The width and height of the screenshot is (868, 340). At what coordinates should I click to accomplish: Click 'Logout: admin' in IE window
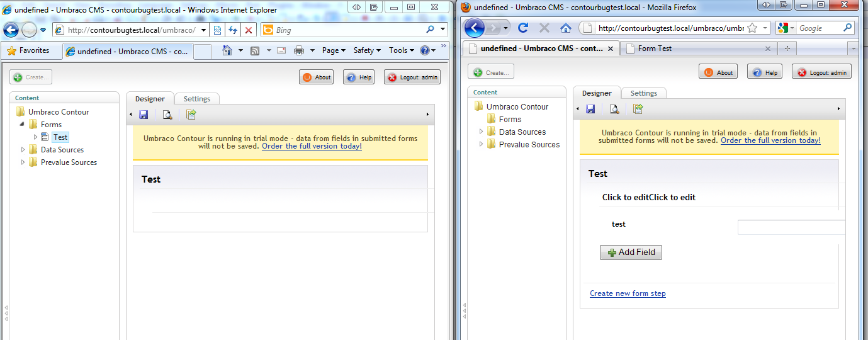coord(412,77)
